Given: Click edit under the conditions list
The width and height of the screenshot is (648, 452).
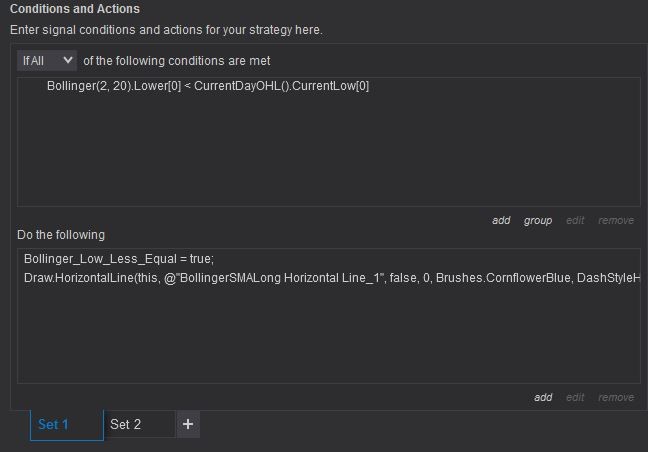Looking at the screenshot, I should (x=575, y=220).
